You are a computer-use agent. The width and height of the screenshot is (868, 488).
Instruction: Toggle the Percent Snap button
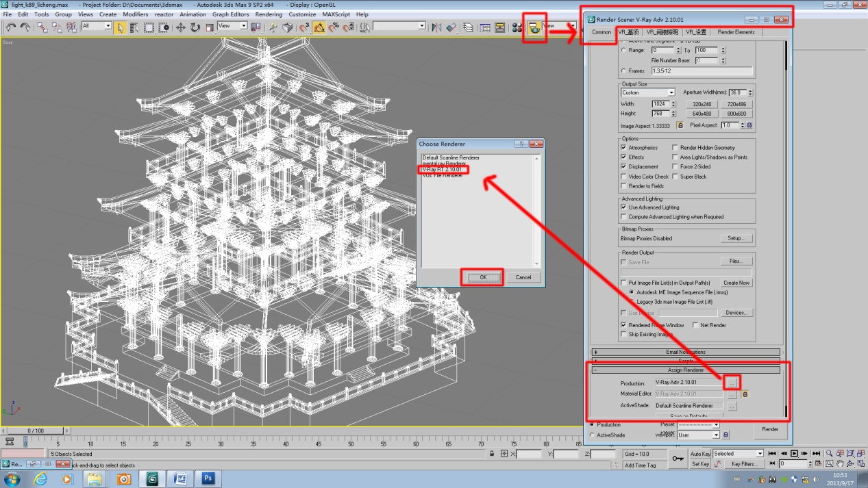pos(334,27)
